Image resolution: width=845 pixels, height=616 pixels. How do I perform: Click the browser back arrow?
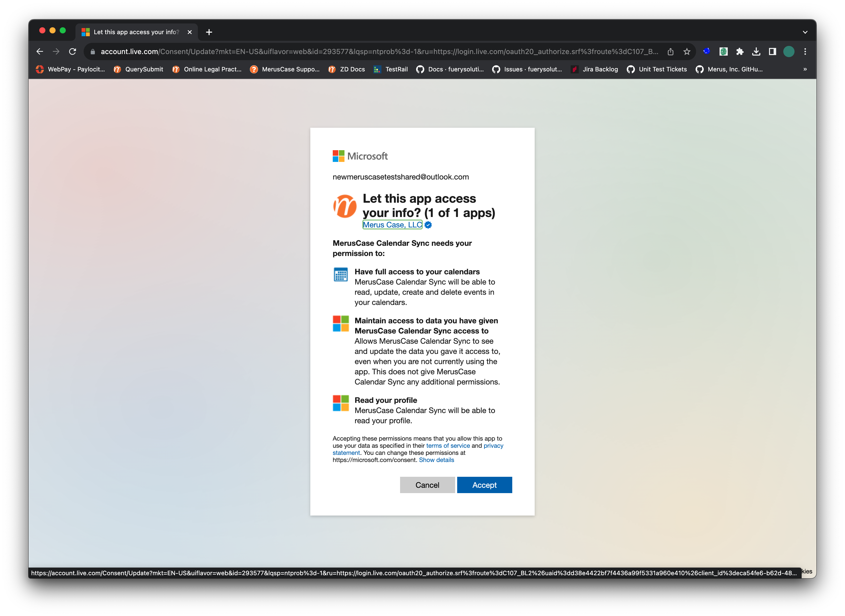(40, 52)
